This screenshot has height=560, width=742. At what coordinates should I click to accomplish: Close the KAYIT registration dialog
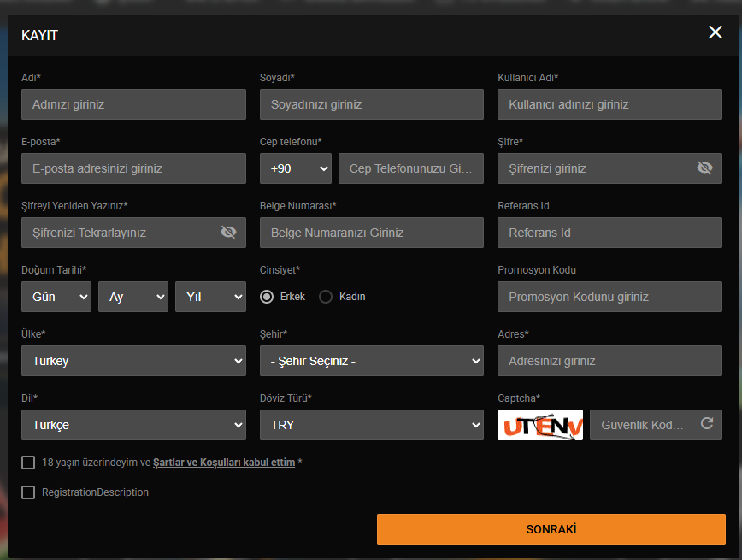pos(715,32)
